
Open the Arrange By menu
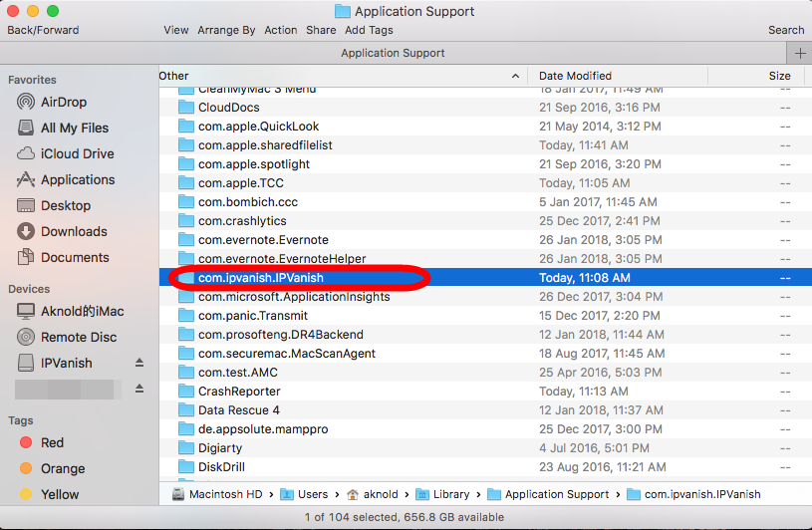click(226, 30)
